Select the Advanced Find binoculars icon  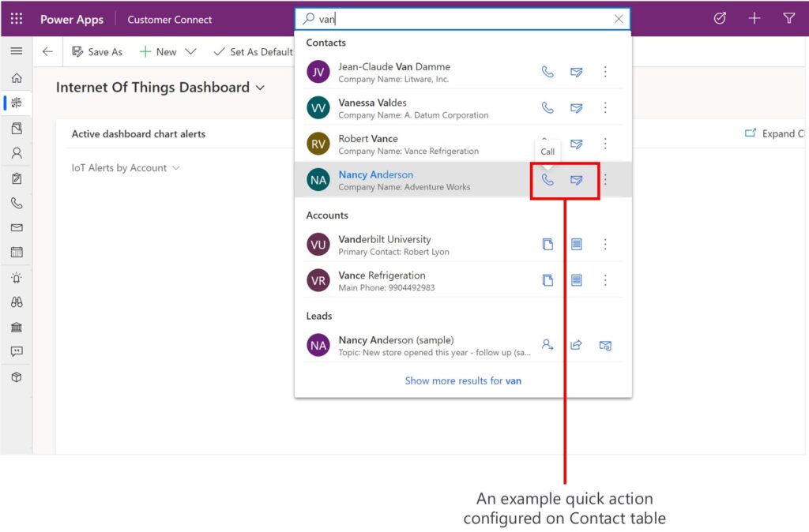tap(16, 302)
